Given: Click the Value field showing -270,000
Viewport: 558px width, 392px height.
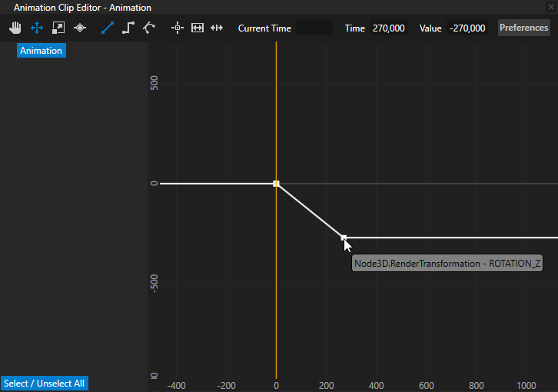Looking at the screenshot, I should [467, 28].
